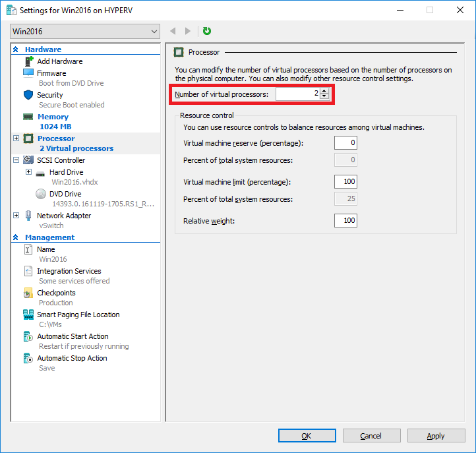
Task: Click the Checkpoints icon
Action: (28, 293)
